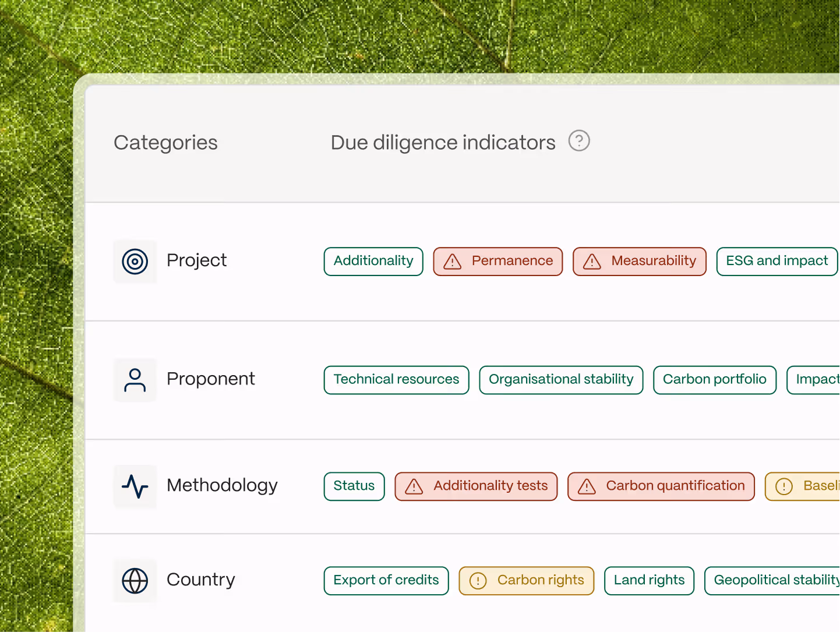The width and height of the screenshot is (840, 632).
Task: Open the Carbon portfolio tag
Action: [715, 380]
